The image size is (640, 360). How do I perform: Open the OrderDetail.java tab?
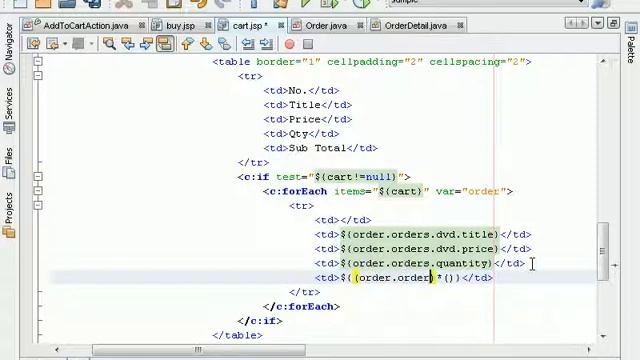416,26
